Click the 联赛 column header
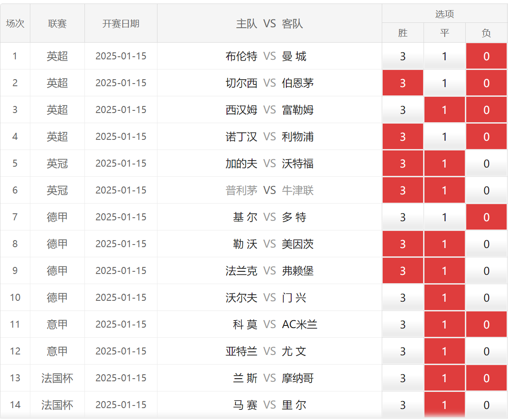This screenshot has width=508, height=420. (x=57, y=23)
